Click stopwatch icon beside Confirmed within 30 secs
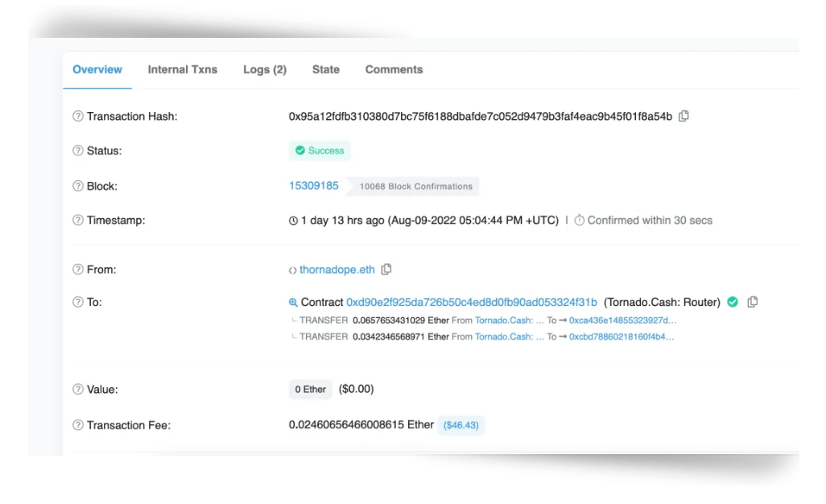826x504 pixels. (x=579, y=220)
